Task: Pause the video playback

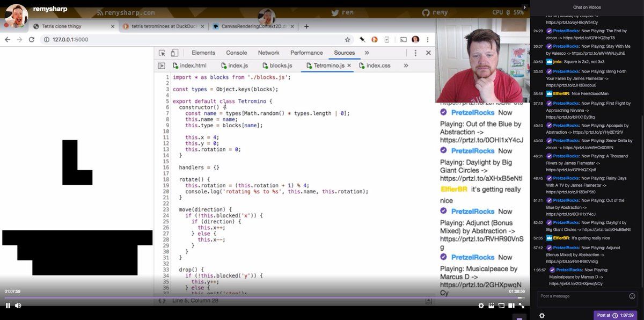Action: click(x=8, y=306)
